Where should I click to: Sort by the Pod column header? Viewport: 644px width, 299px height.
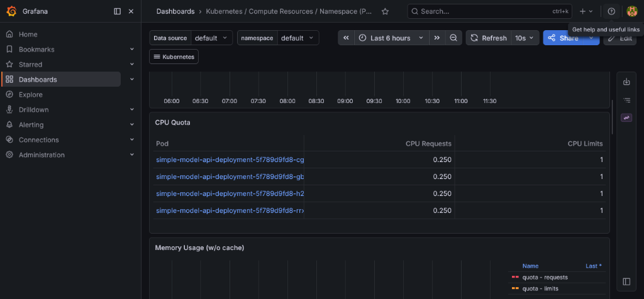pyautogui.click(x=162, y=144)
